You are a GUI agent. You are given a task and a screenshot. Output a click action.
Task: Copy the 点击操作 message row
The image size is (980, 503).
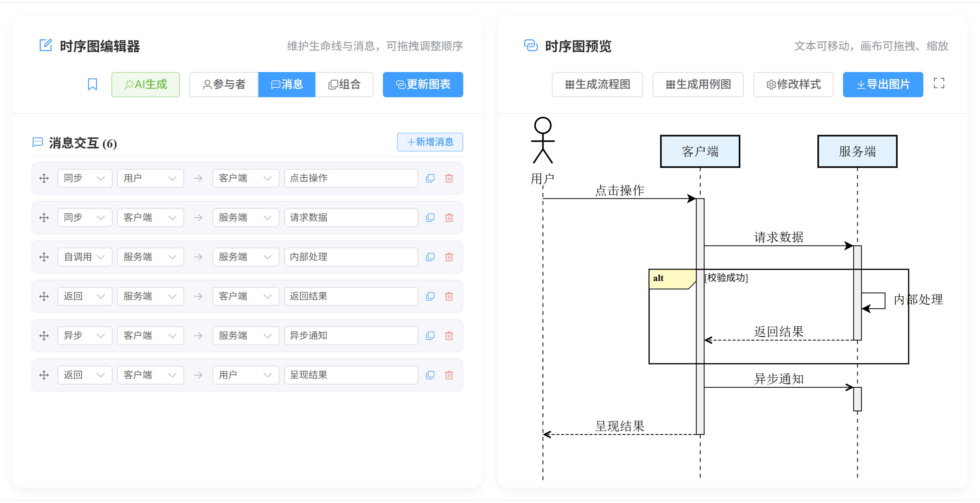tap(430, 178)
